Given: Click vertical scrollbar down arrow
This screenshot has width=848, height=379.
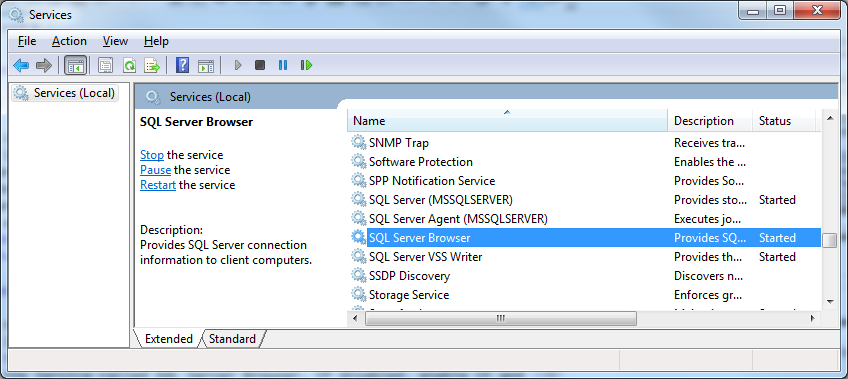Looking at the screenshot, I should 830,301.
